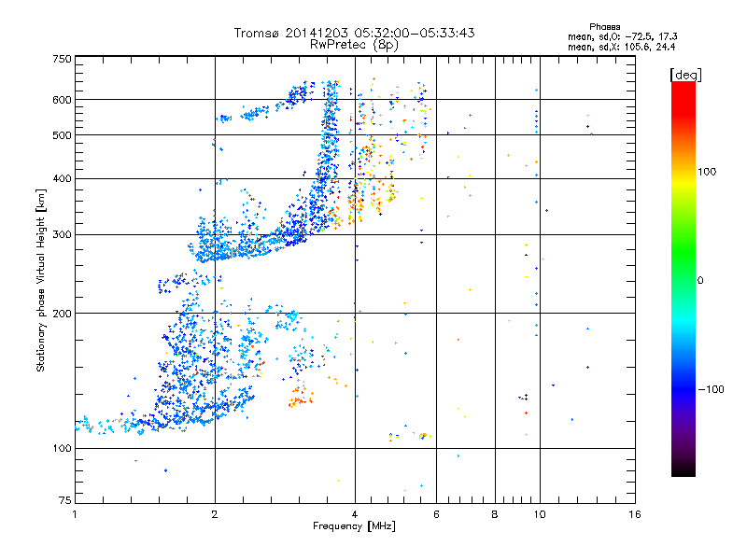Click the x-axis '10' tick label
Screen dimensions: 747x560
click(540, 514)
